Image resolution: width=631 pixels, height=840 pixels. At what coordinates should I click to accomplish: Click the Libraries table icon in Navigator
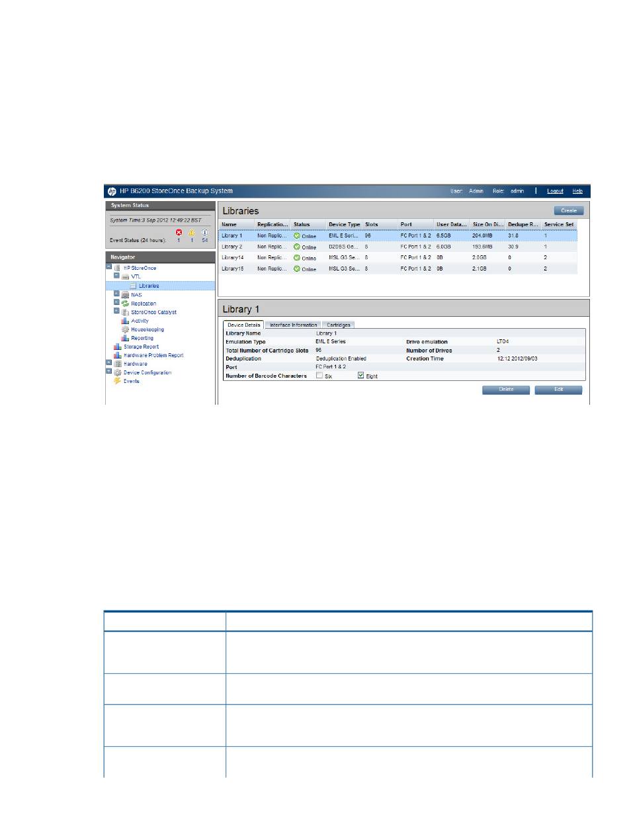point(133,286)
